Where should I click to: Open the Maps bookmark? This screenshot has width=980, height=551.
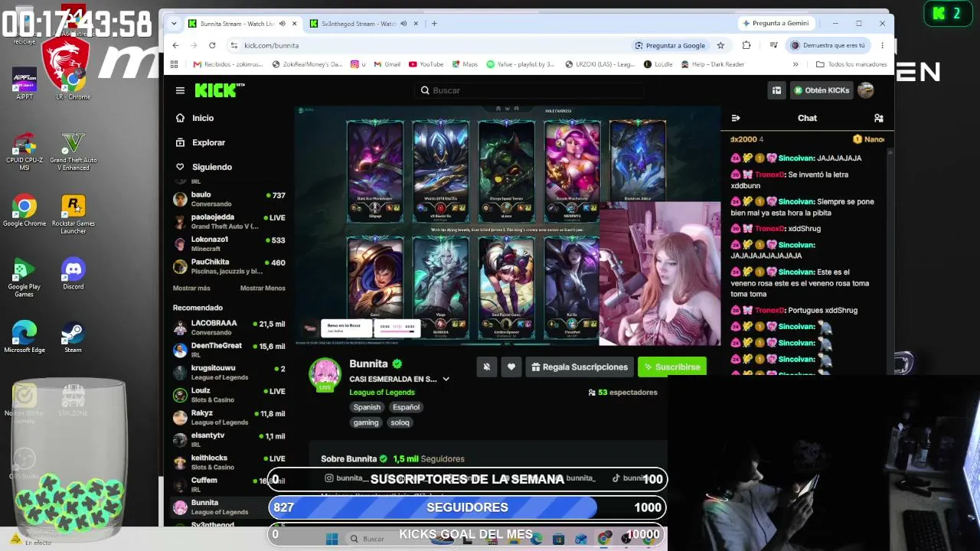point(464,64)
